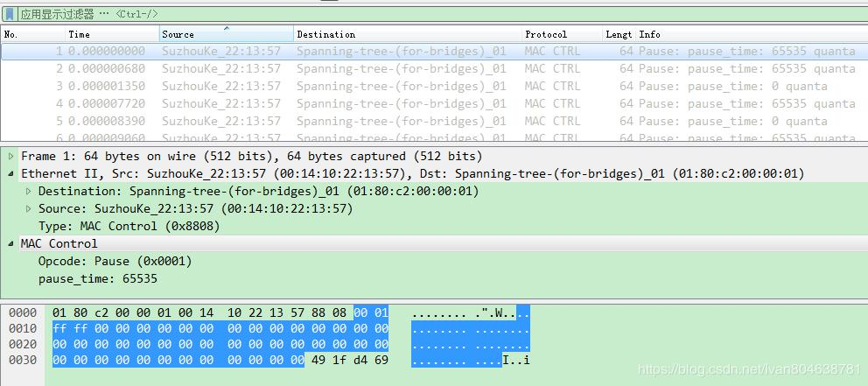Select the Destination 01:80:c2:00:00:01 row
The image size is (868, 386).
coord(258,192)
